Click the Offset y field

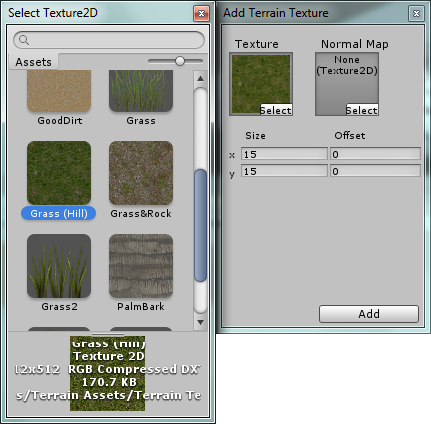[375, 171]
